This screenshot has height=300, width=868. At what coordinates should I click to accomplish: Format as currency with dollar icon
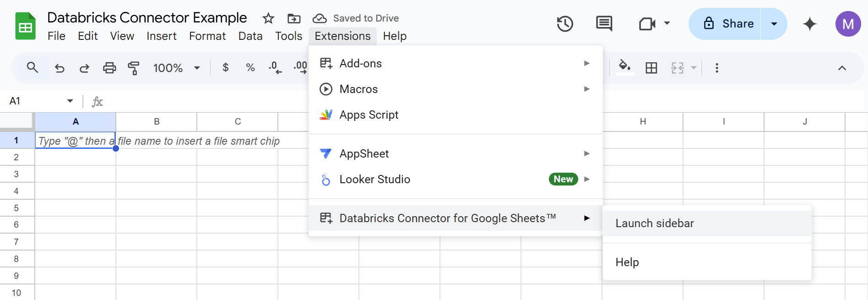point(225,68)
